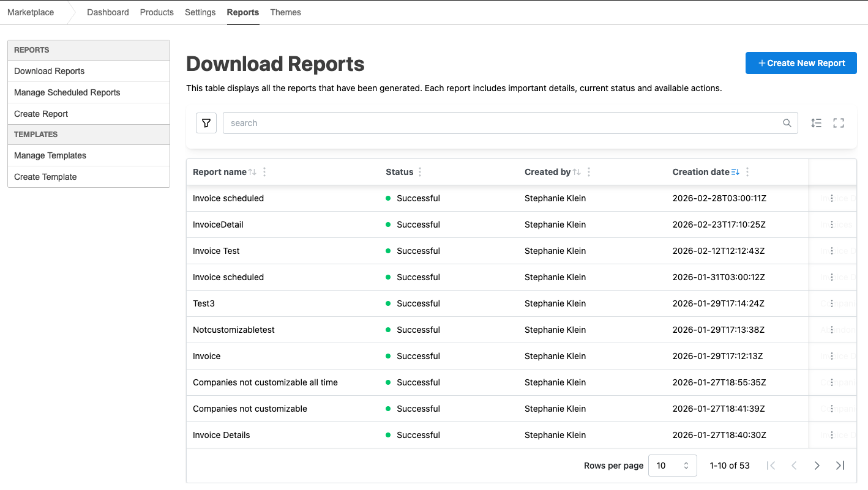The width and height of the screenshot is (868, 490).
Task: Switch to the Themes tab
Action: click(285, 12)
